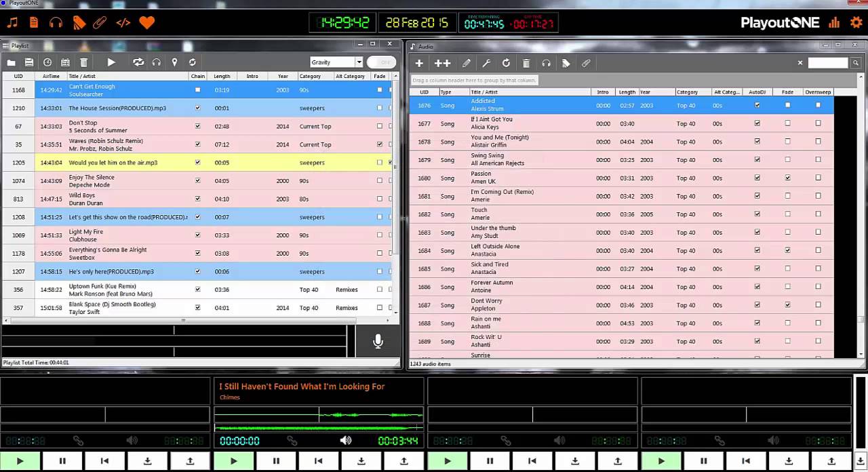Open the bar chart statistics icon
The height and width of the screenshot is (472, 868).
pyautogui.click(x=834, y=22)
